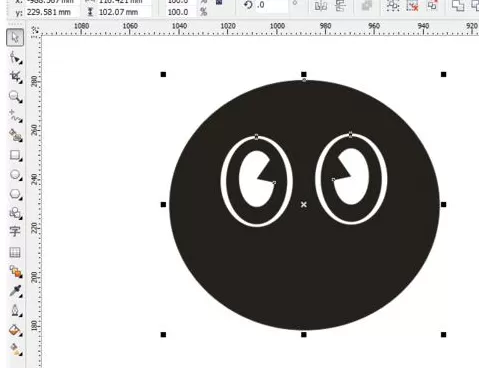The image size is (479, 368).
Task: Click the Ungroup All icon with red X
Action: pos(413,5)
